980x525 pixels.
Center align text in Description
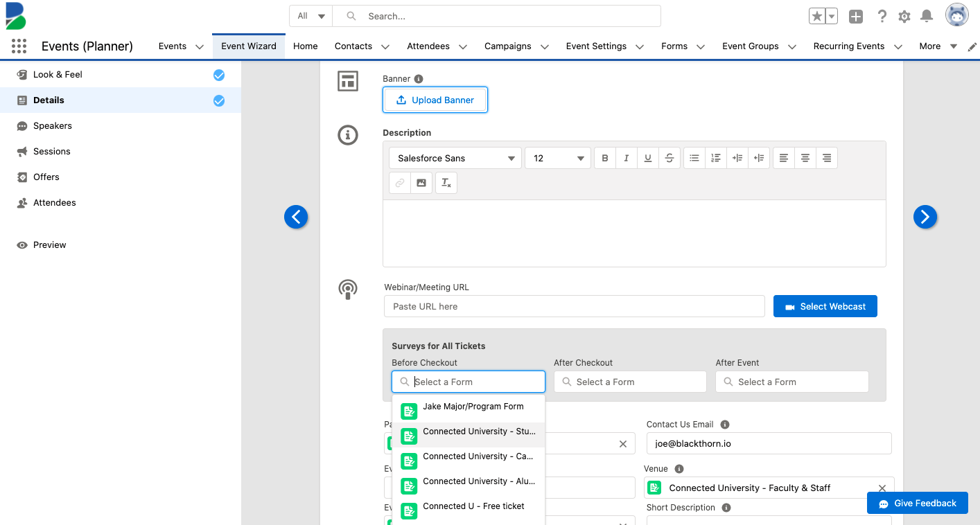point(805,158)
